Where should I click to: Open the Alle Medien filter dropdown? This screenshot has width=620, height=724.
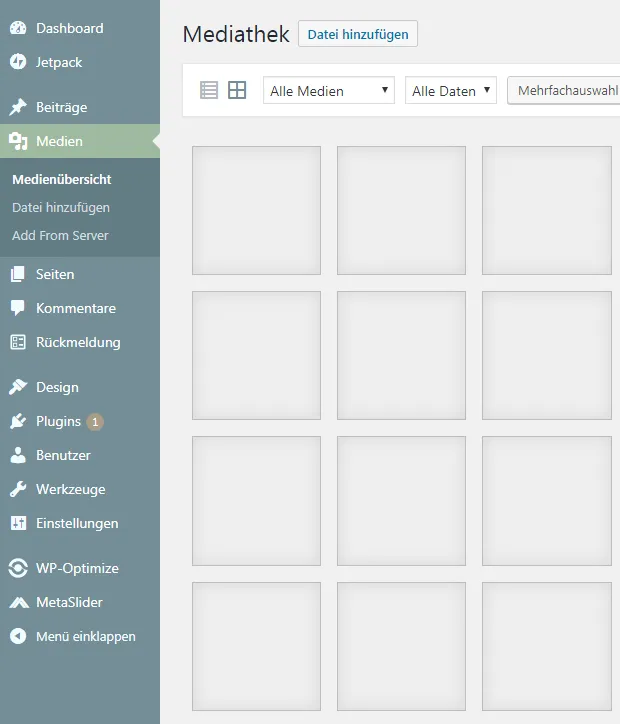(x=329, y=90)
